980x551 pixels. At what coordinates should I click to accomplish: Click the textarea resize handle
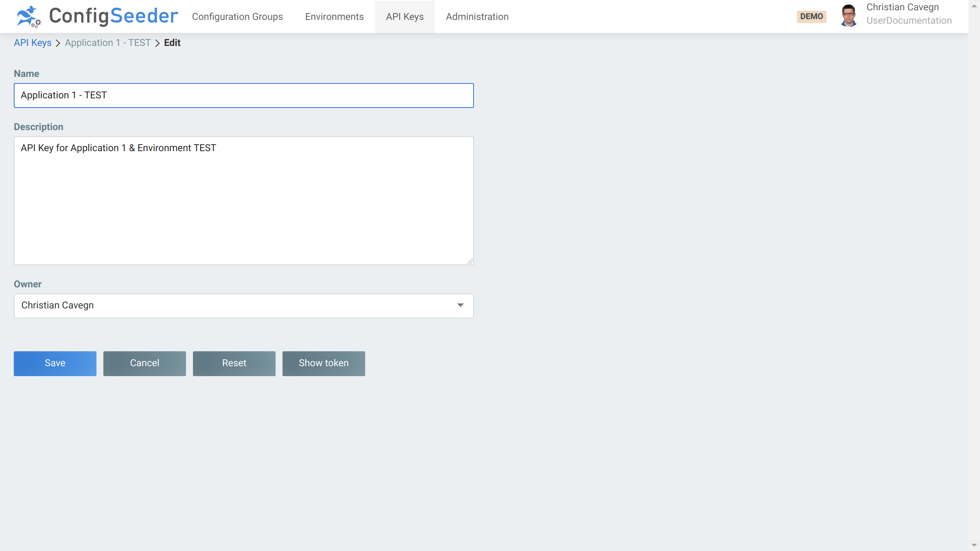point(470,261)
